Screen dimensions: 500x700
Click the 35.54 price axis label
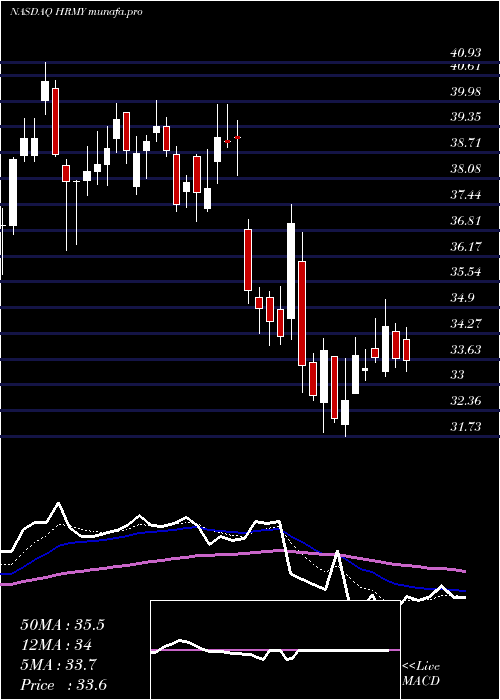pyautogui.click(x=466, y=272)
